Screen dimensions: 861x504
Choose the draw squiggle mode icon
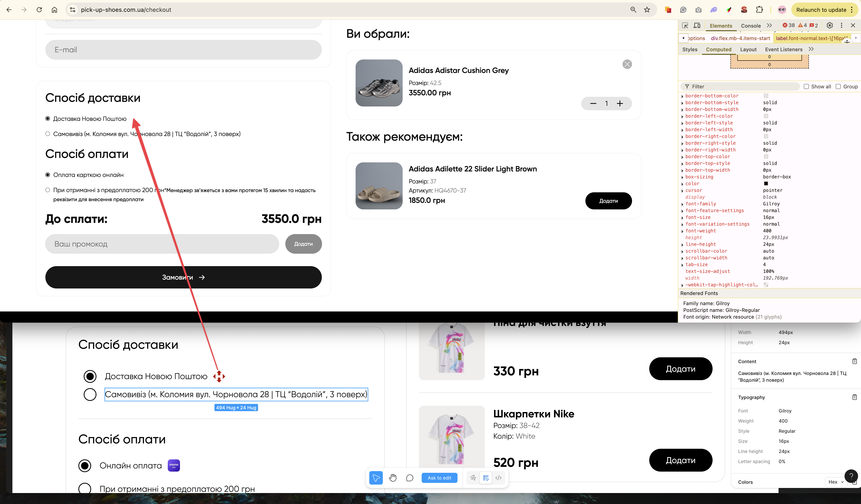(x=473, y=478)
